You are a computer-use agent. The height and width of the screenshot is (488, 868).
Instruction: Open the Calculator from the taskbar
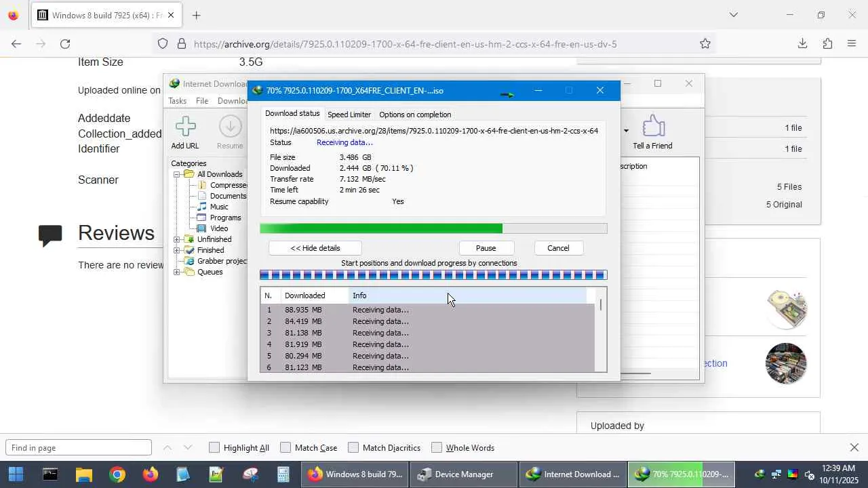pyautogui.click(x=283, y=474)
